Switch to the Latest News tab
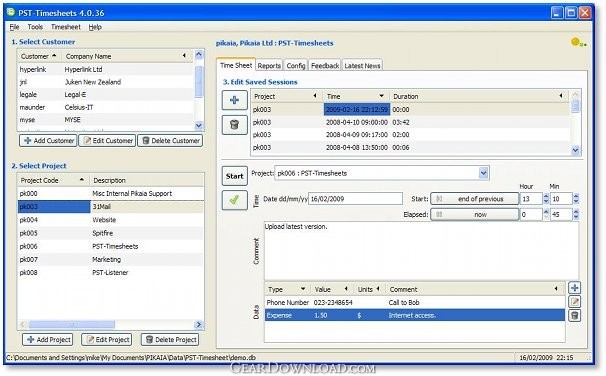The image size is (606, 376). (x=363, y=66)
